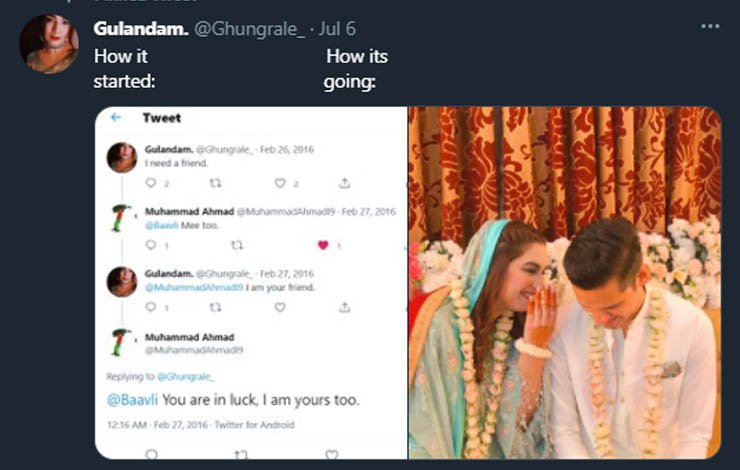Open Gulandam's profile picture at top left
Screen dimensions: 740x470
tap(48, 44)
